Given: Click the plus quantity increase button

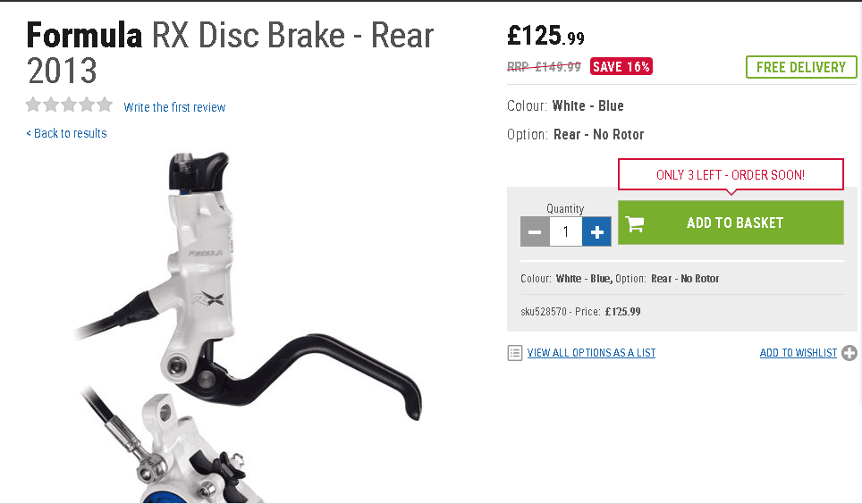Looking at the screenshot, I should click(x=597, y=231).
